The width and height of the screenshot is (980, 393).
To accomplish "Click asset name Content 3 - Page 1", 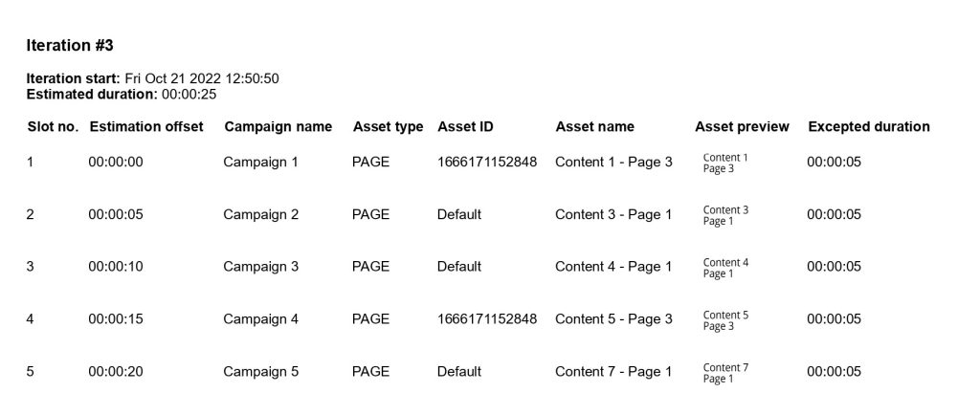I will click(x=613, y=214).
